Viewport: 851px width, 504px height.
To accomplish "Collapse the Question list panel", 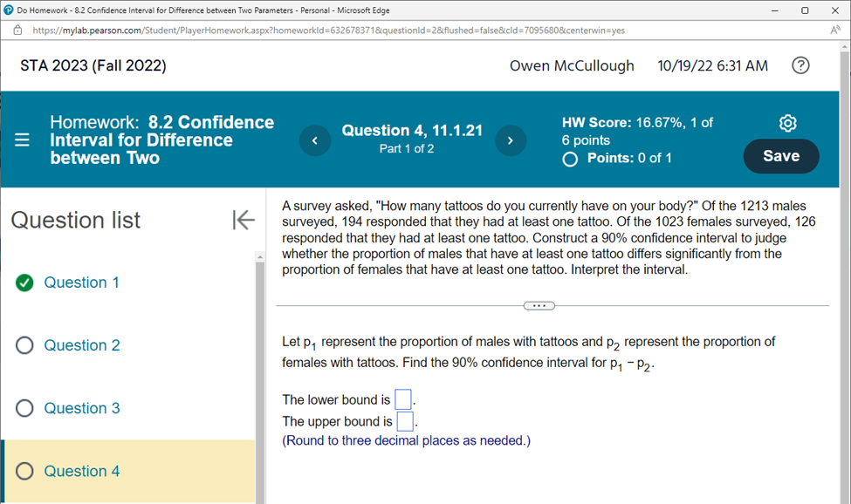I will click(244, 220).
